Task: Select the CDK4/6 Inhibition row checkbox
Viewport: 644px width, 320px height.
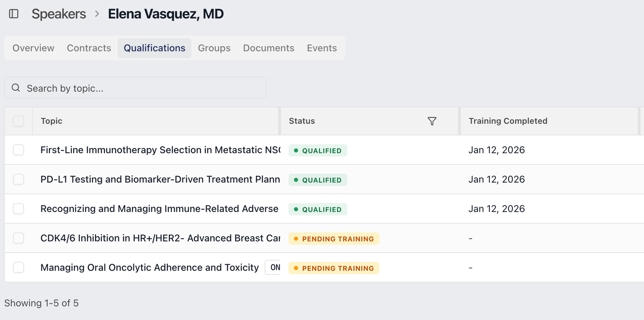Action: pos(18,238)
